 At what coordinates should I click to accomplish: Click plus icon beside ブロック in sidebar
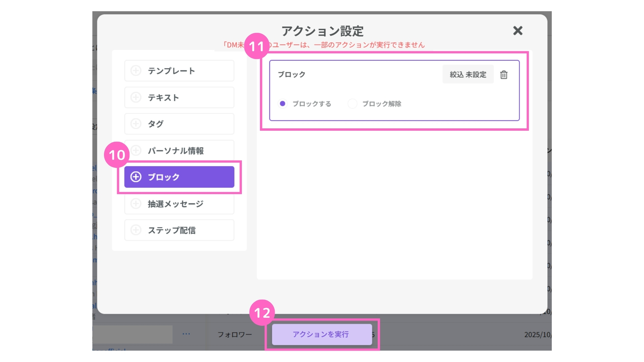pyautogui.click(x=136, y=177)
